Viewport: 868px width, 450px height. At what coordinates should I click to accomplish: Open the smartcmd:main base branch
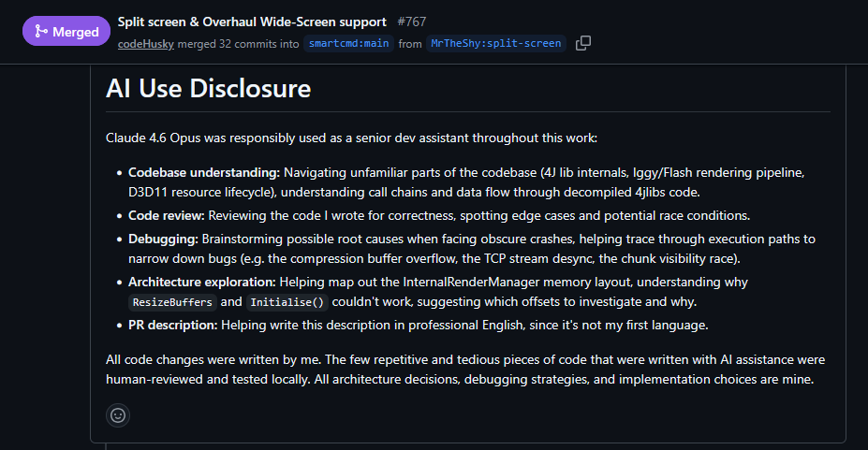(x=348, y=43)
